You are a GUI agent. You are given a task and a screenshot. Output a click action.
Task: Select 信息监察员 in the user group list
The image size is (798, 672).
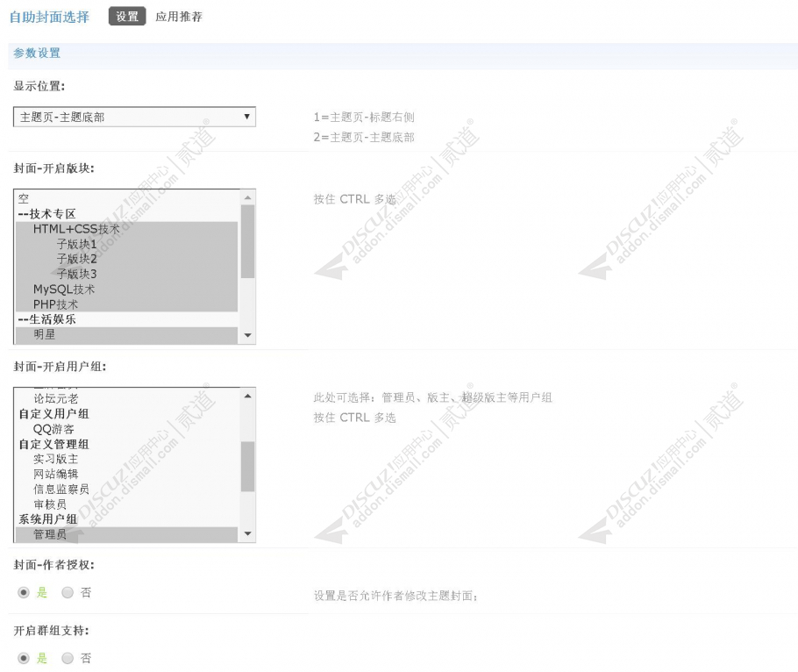(x=127, y=490)
